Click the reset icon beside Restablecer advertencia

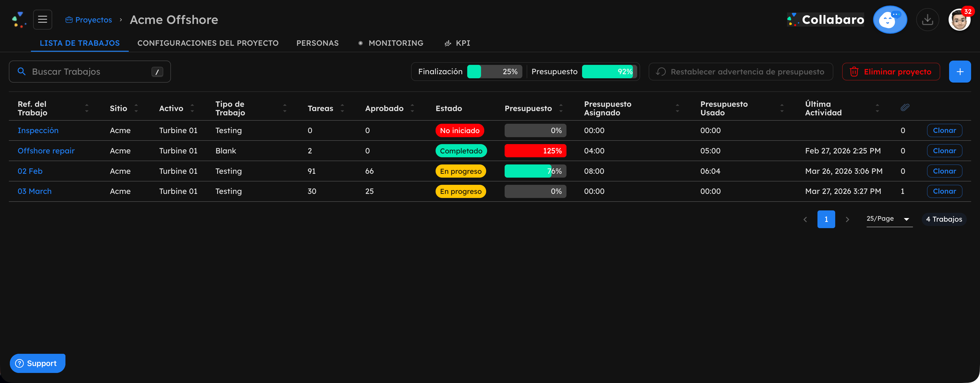click(661, 71)
